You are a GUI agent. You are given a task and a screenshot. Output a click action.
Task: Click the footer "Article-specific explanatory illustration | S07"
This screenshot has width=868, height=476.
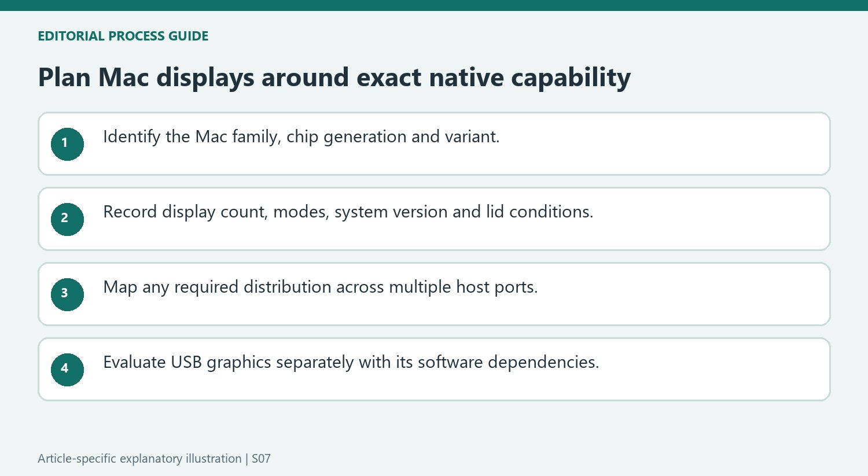click(x=155, y=459)
